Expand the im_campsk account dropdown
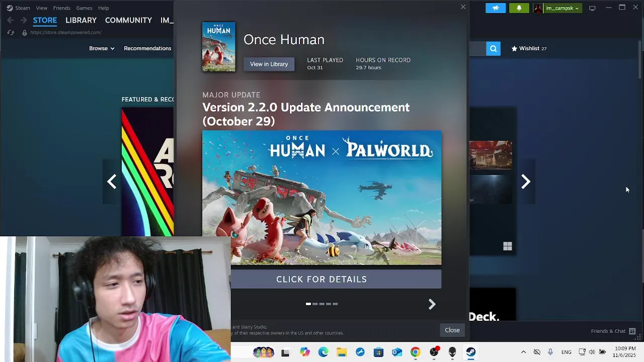This screenshot has width=644, height=362. [562, 8]
